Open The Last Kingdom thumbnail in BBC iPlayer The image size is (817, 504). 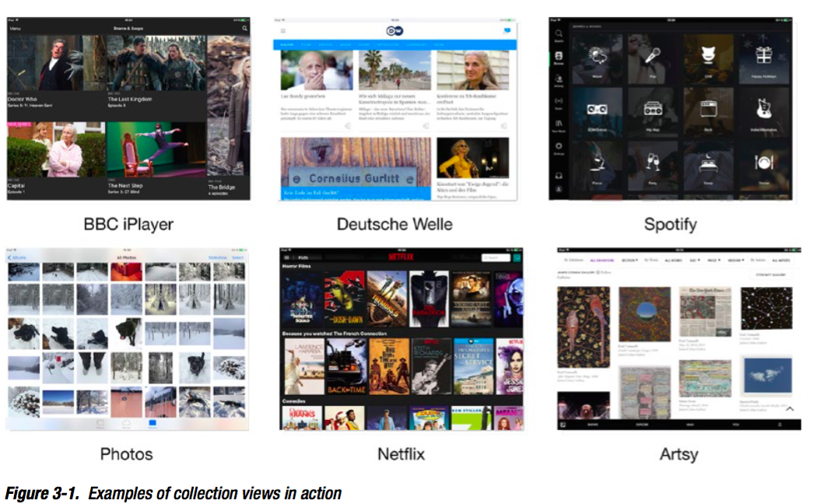[156, 64]
